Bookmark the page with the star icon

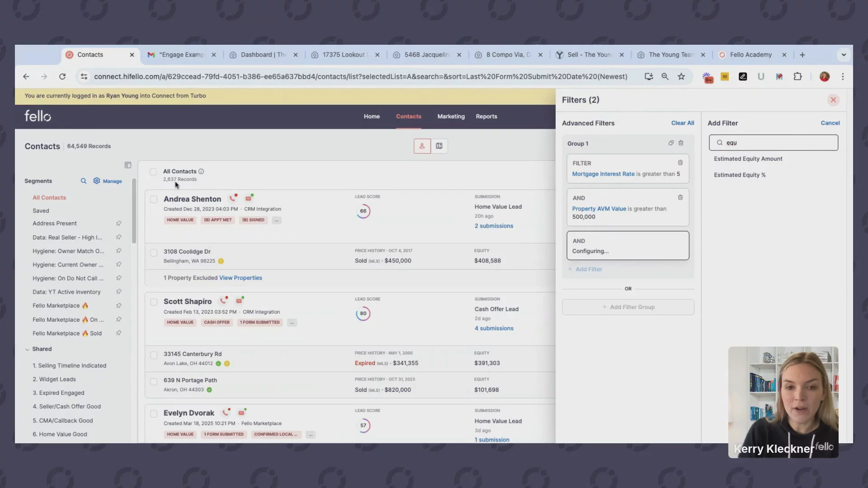click(681, 77)
